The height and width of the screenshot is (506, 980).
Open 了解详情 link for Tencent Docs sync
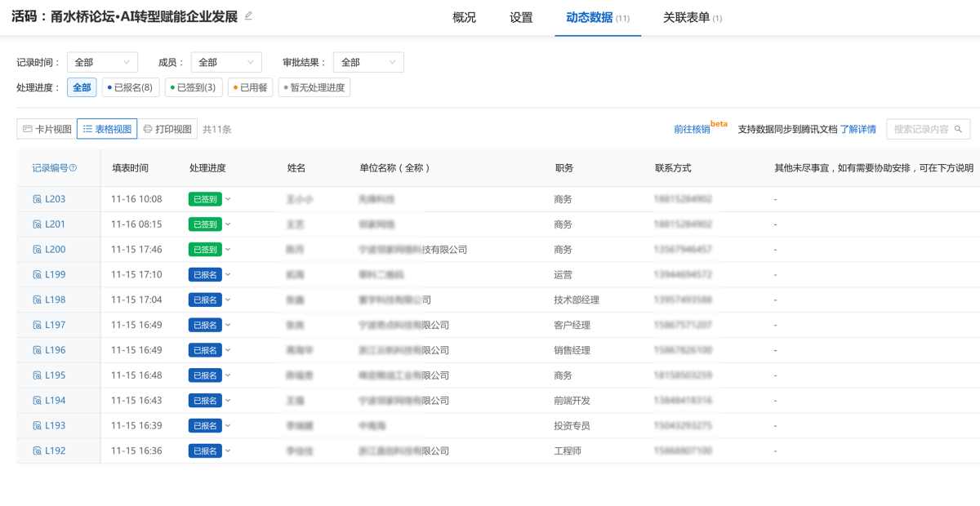click(858, 129)
